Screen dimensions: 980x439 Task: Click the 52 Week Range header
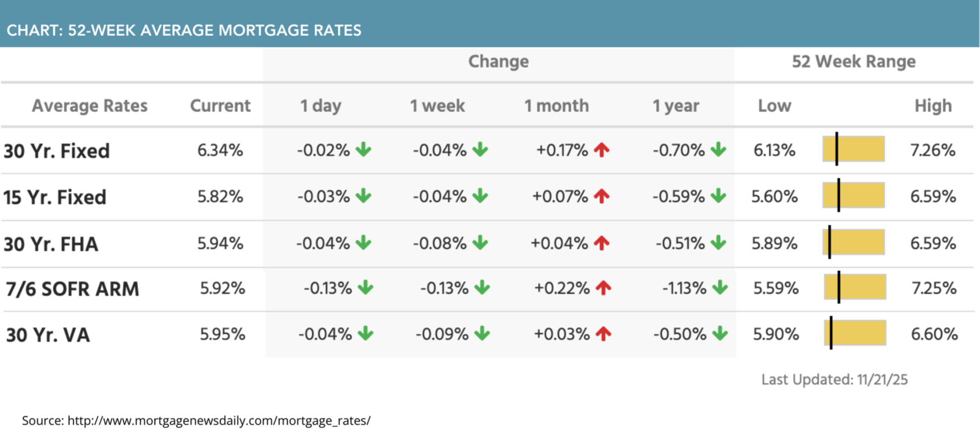coord(853,62)
